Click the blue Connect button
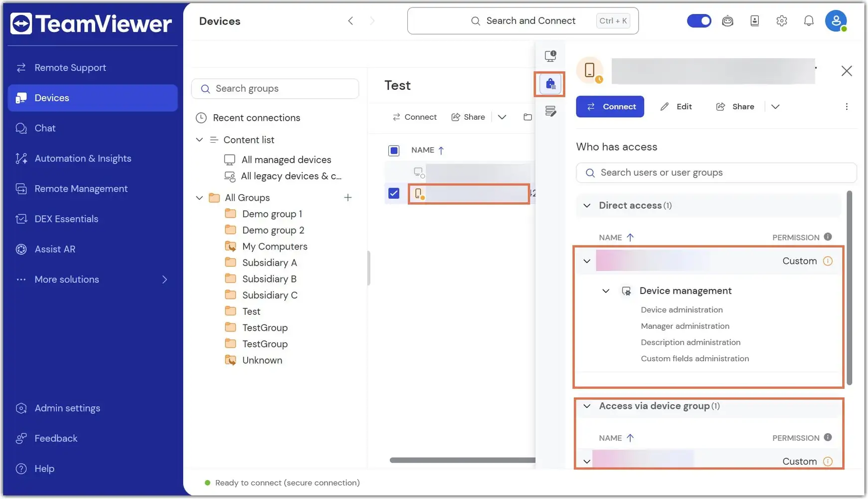 pos(610,107)
